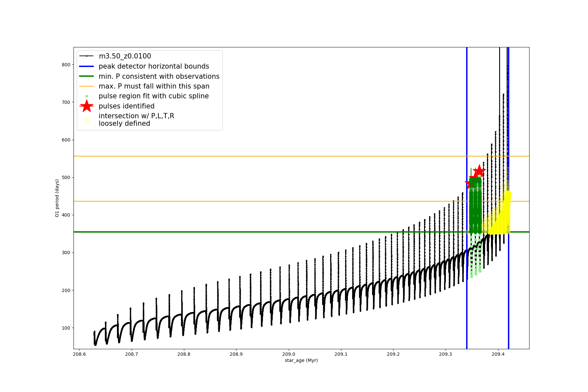Click the topmost red star on the plot
This screenshot has height=392, width=588.
pos(479,171)
